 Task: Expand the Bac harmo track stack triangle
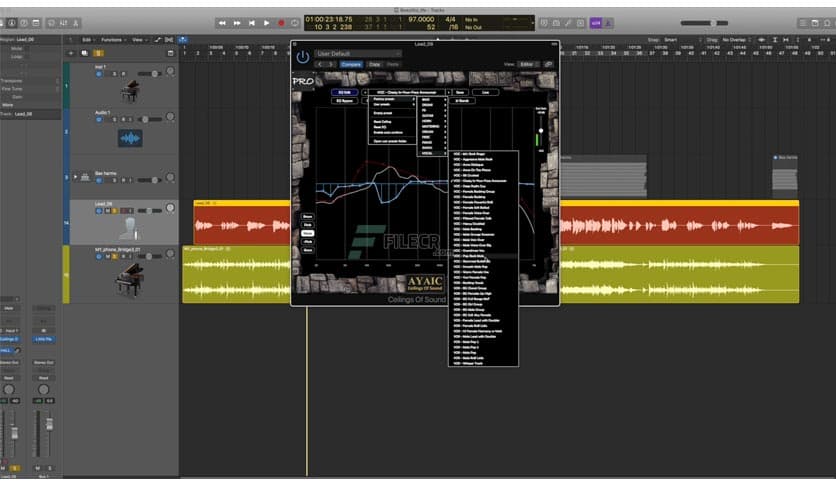[75, 177]
